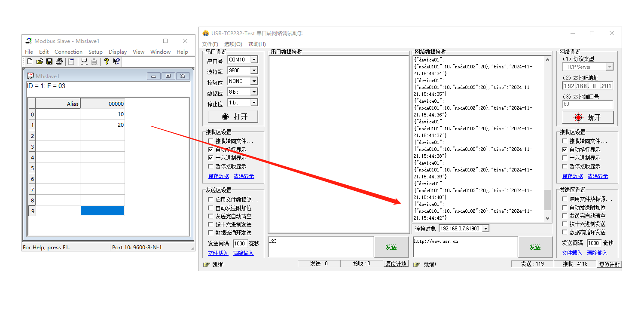Click the network receive scrollbar down arrow
Viewport: 644px width, 309px height.
click(x=547, y=218)
